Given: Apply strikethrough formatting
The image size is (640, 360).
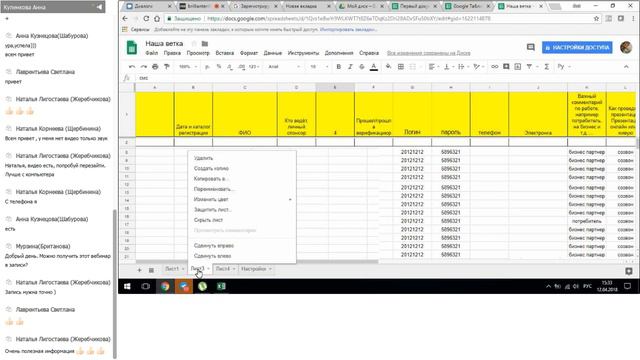Looking at the screenshot, I should 362,67.
